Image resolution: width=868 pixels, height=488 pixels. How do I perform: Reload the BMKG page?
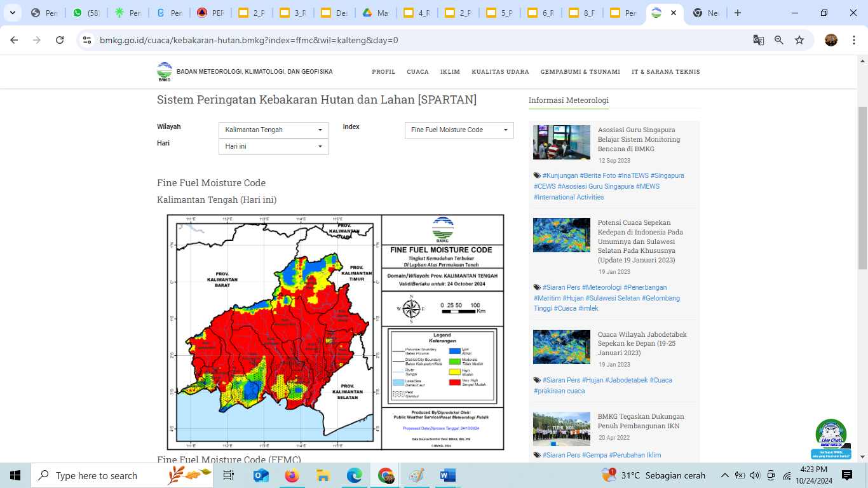(x=60, y=40)
